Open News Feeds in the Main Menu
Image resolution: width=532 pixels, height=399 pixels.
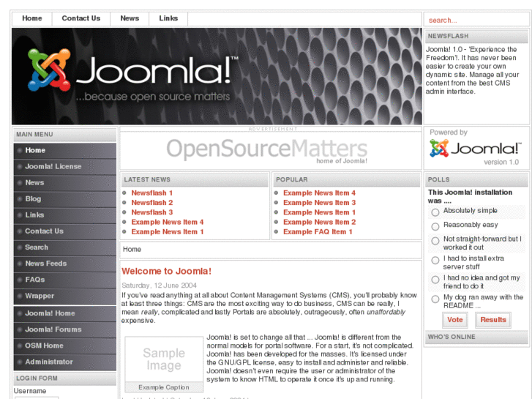(x=65, y=264)
